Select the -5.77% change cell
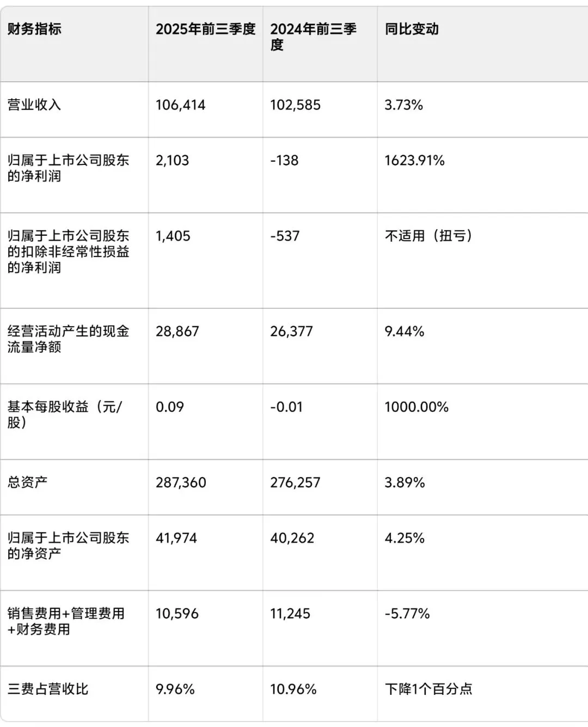Screen dimensions: 588x727 407,614
